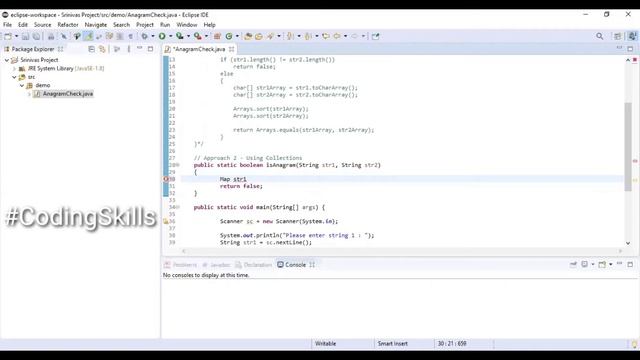The height and width of the screenshot is (360, 640).
Task: Click the warning marker on line 36
Action: click(166, 221)
